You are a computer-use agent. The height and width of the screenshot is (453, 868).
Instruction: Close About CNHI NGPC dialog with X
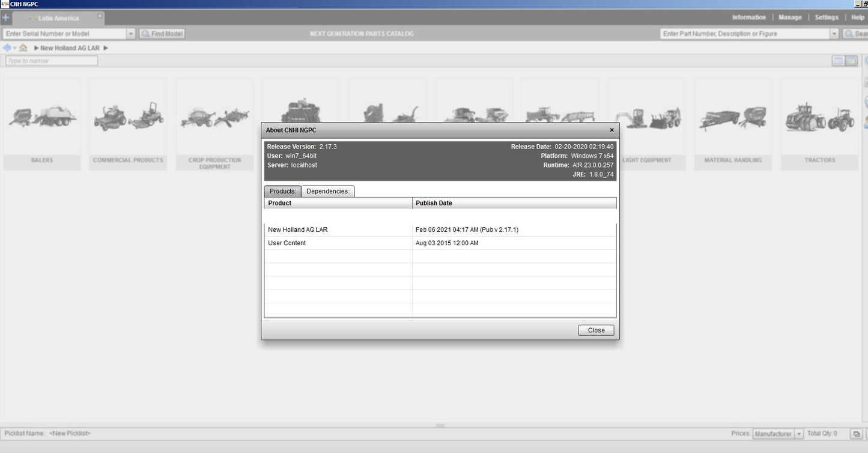(x=612, y=130)
